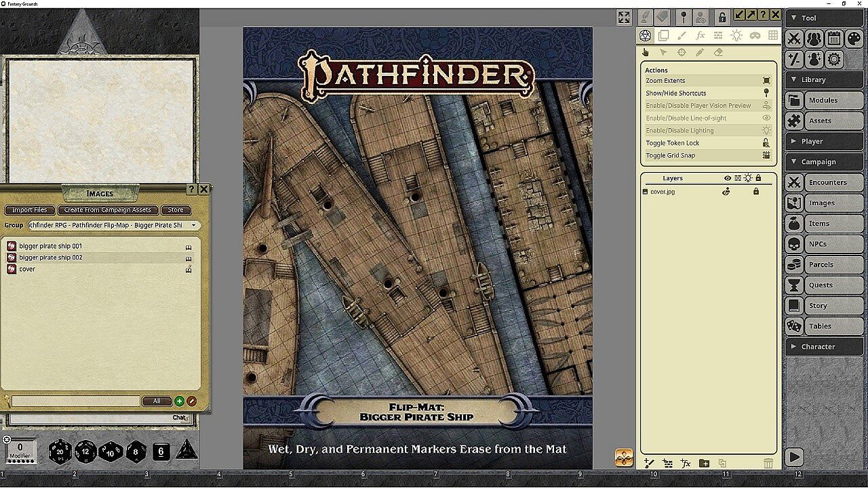Collapse the Campaign sidebar section

tap(825, 162)
